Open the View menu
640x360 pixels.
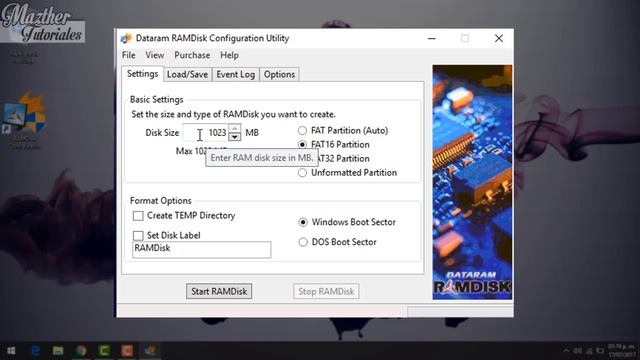coord(155,55)
